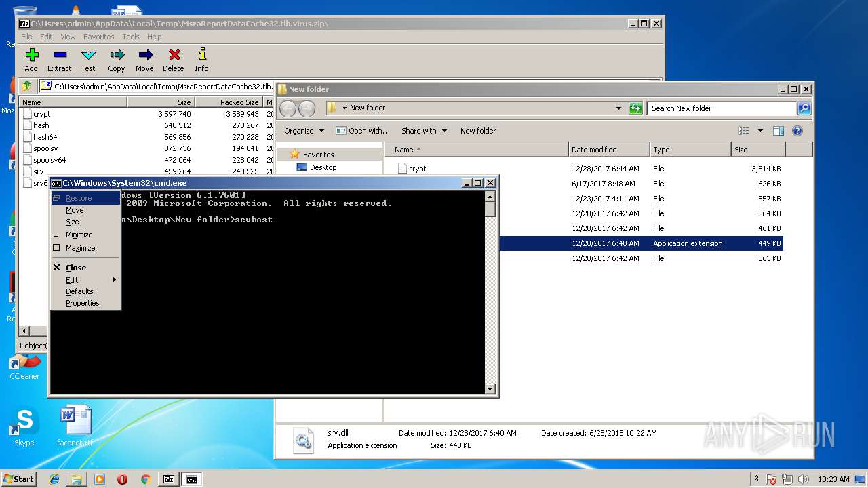Click cmd scrollbar down arrow

[x=490, y=389]
